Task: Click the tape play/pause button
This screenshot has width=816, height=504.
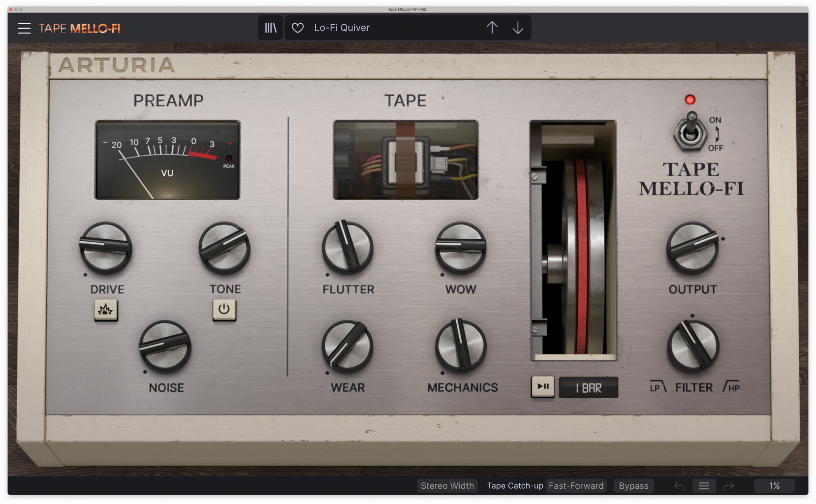Action: click(543, 387)
